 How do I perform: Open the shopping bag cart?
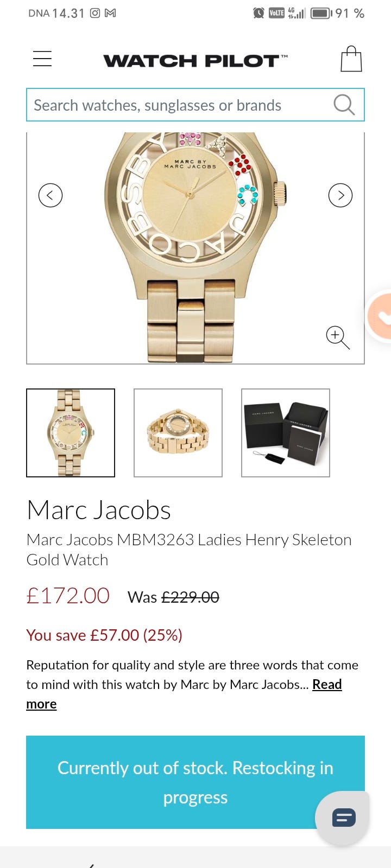tap(351, 59)
